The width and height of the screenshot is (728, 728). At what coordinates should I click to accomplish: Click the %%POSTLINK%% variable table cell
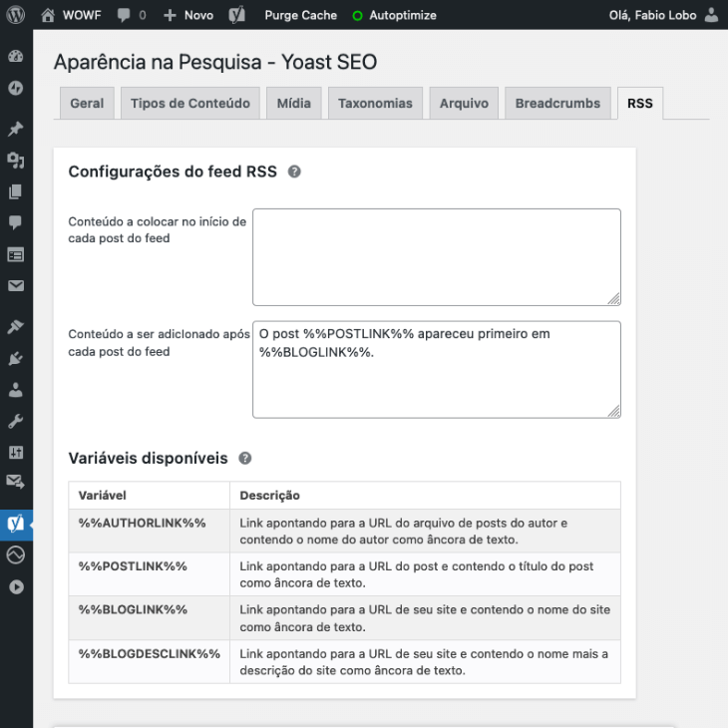coord(149,574)
